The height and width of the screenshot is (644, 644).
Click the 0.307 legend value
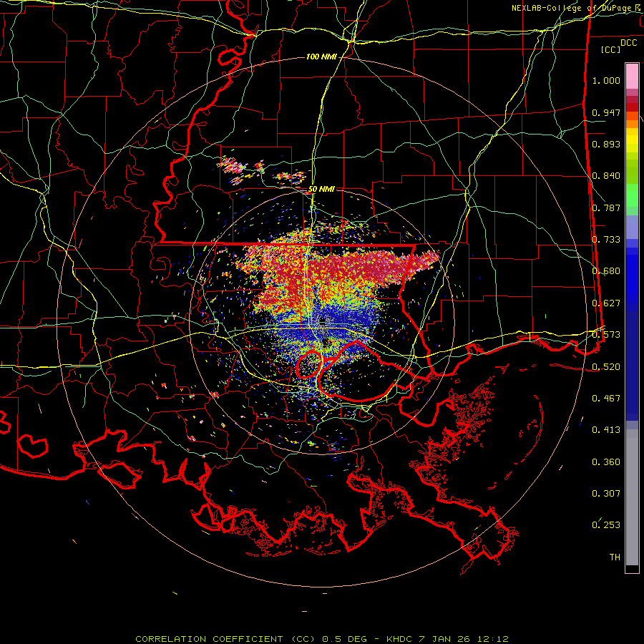coord(606,494)
